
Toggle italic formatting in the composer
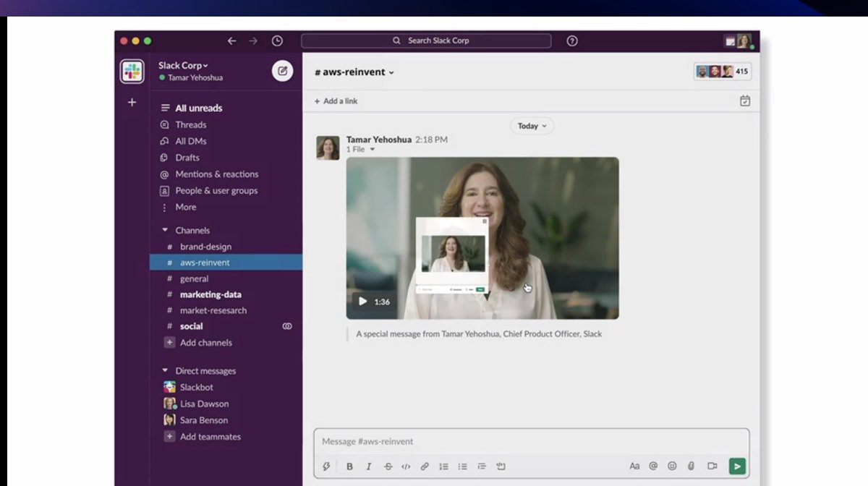click(368, 466)
